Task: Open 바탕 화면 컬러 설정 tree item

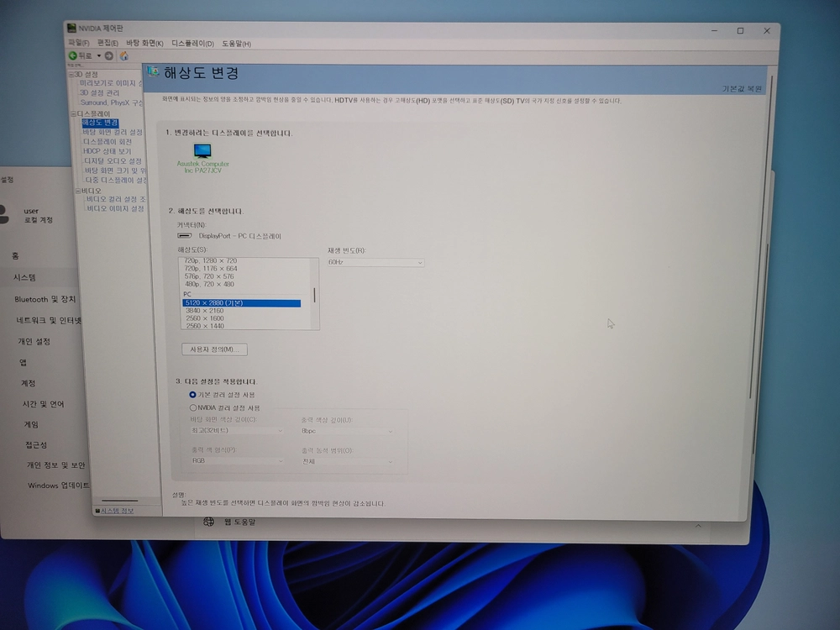Action: coord(113,132)
